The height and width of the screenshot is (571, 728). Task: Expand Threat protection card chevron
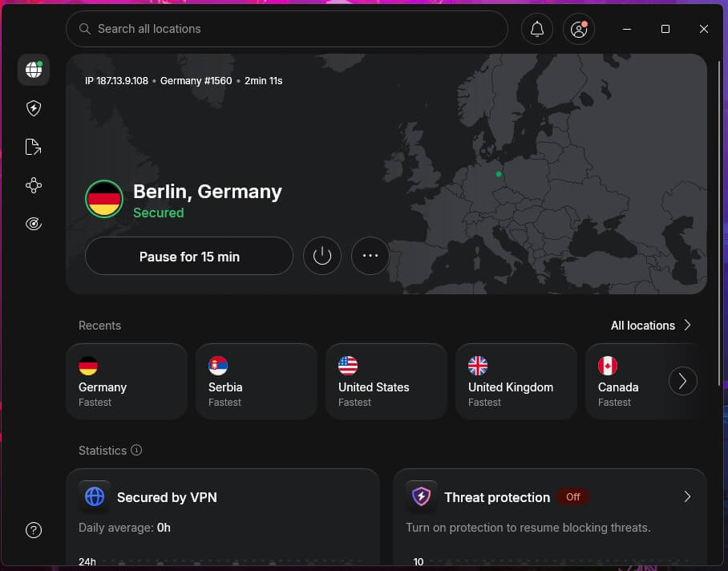(x=687, y=496)
